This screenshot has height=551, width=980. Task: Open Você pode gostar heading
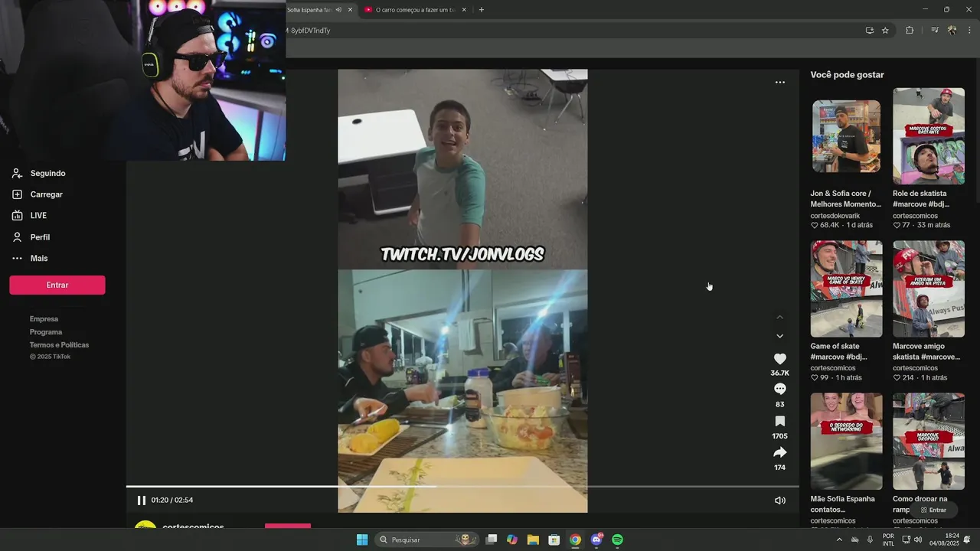click(848, 75)
